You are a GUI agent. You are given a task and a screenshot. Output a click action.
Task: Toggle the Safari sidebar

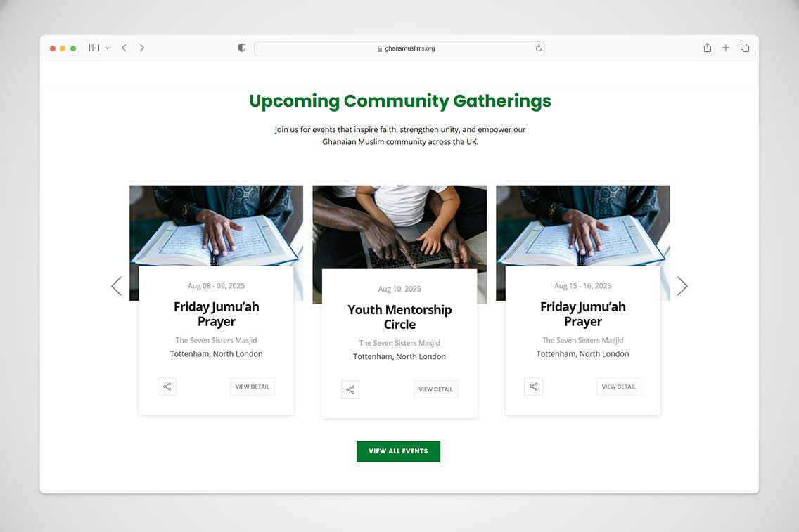[94, 47]
